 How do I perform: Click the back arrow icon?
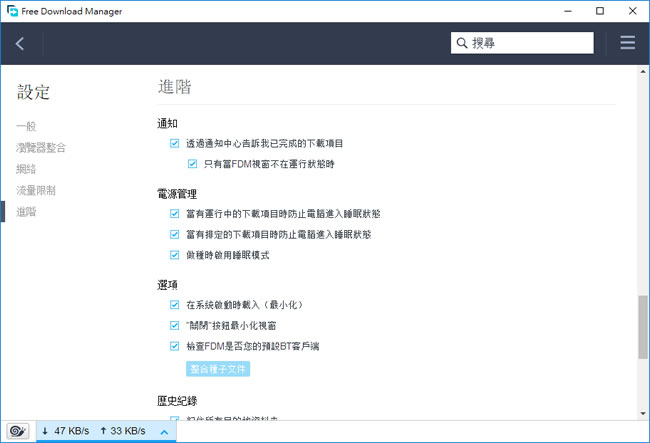(x=20, y=43)
